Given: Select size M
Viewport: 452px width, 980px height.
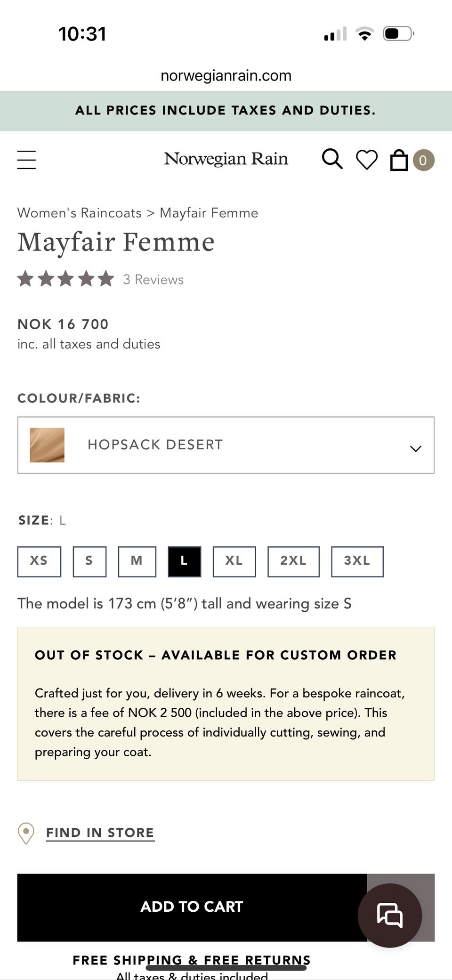Looking at the screenshot, I should point(137,561).
